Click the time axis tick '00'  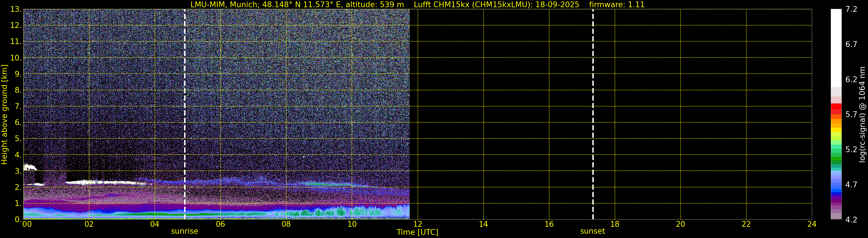coord(27,224)
